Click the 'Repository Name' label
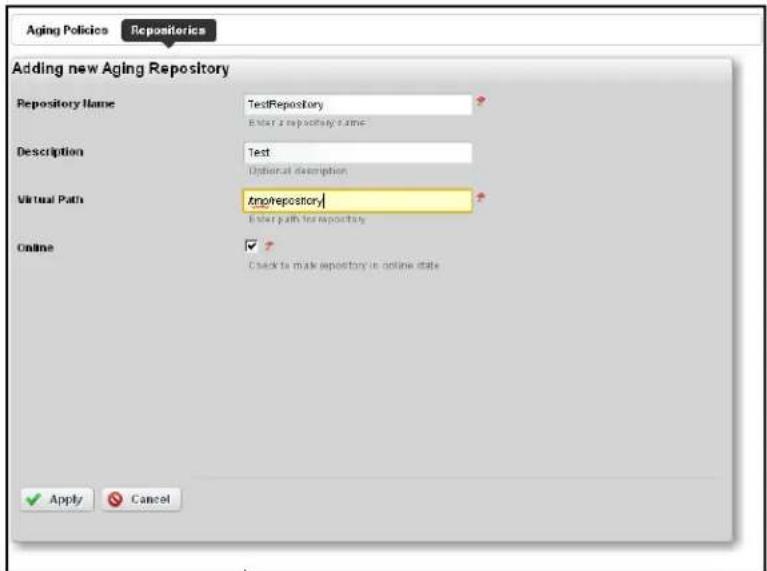This screenshot has height=571, width=767. pos(66,104)
